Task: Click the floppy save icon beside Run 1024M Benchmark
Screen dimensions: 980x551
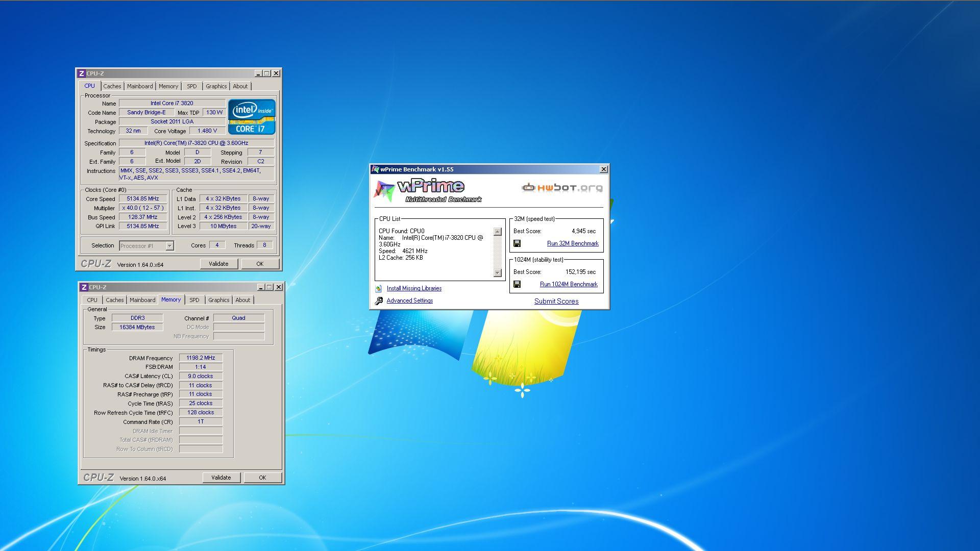Action: coord(517,284)
